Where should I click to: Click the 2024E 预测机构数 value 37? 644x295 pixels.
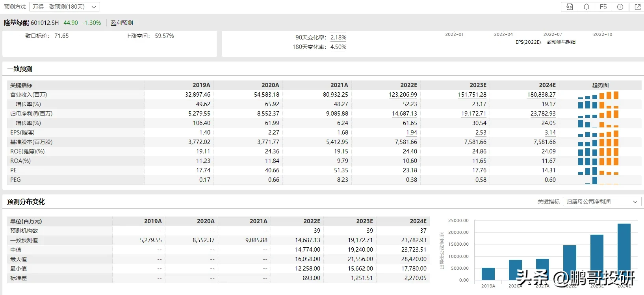(423, 231)
